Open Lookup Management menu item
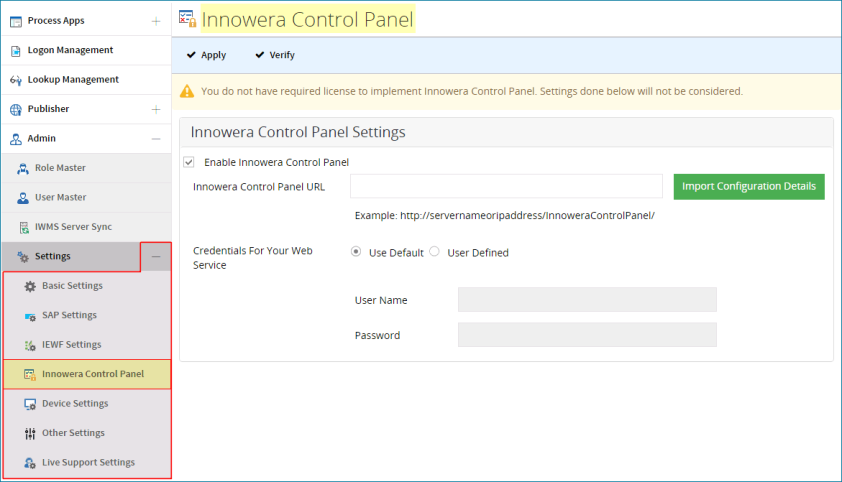The image size is (842, 482). (86, 80)
